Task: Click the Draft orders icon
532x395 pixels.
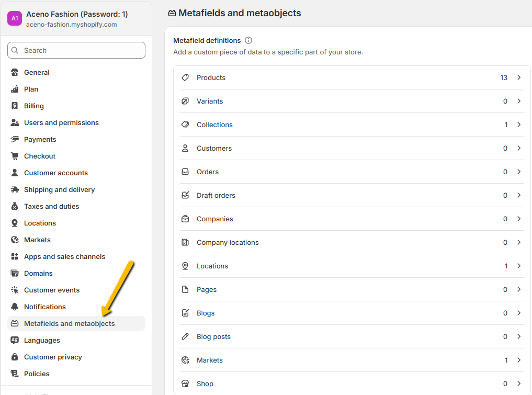Action: (185, 195)
